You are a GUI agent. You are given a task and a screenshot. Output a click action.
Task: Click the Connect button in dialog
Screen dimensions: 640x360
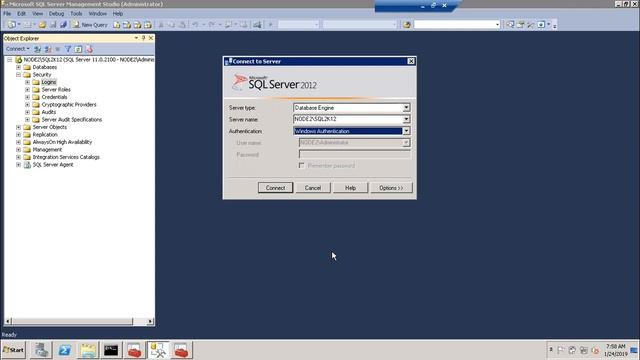[x=276, y=188]
